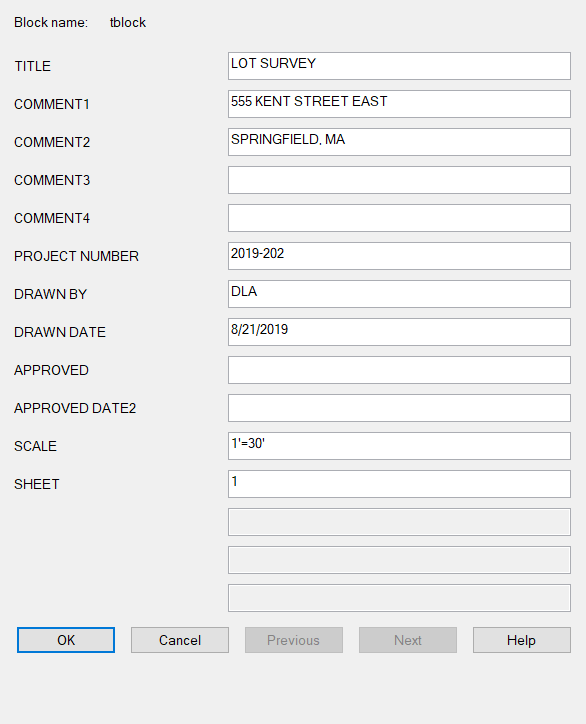The image size is (586, 724).
Task: Focus the empty APPROVED DATE2 field
Action: pos(399,408)
